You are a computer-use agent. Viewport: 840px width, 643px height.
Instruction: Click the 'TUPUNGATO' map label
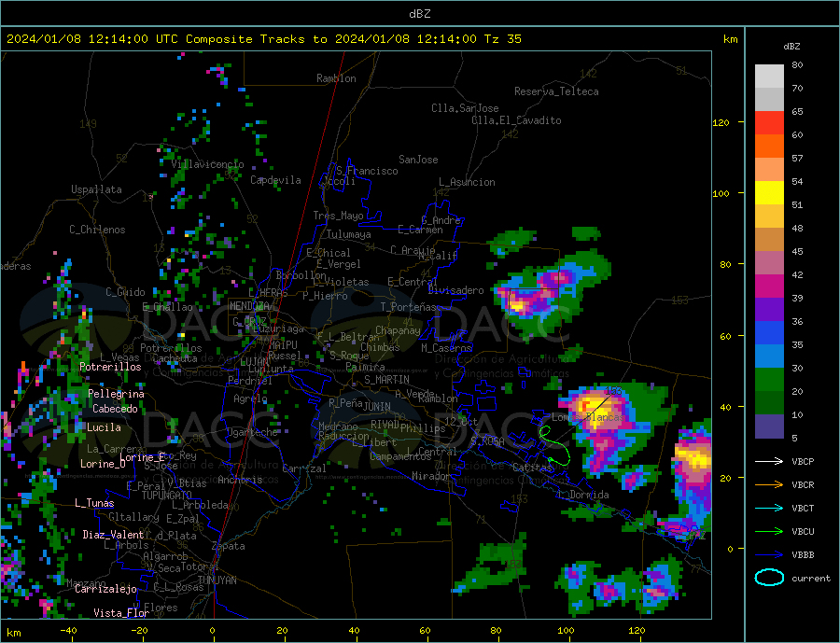[167, 496]
